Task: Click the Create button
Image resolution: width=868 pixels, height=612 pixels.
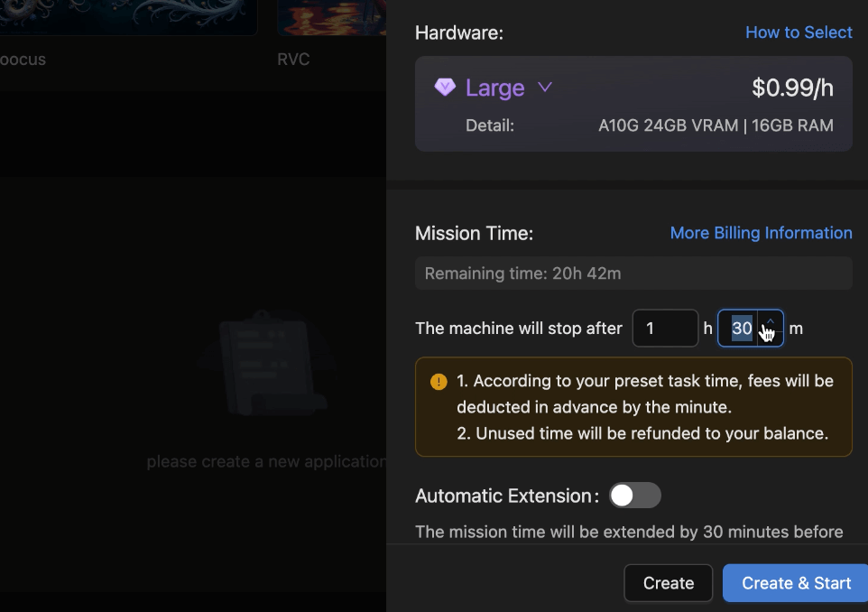Action: [x=669, y=582]
